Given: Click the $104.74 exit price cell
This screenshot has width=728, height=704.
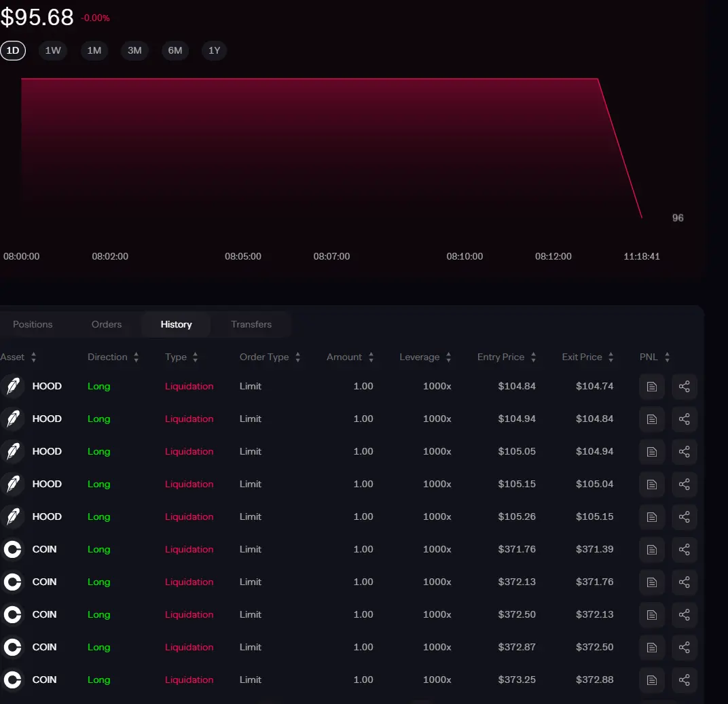Looking at the screenshot, I should click(x=594, y=386).
